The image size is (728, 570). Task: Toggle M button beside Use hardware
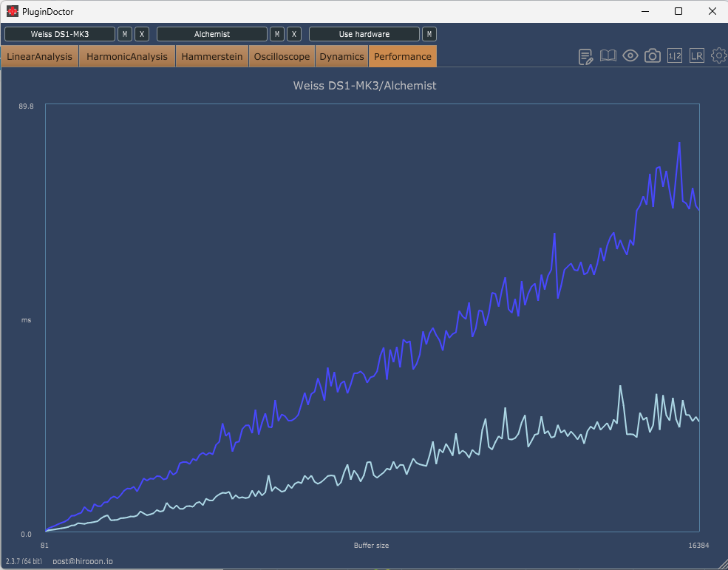[x=429, y=34]
